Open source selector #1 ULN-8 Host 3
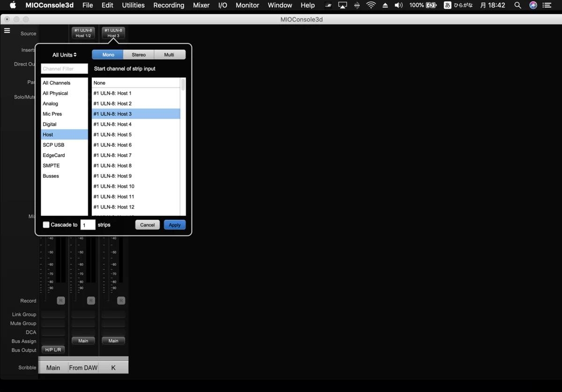The width and height of the screenshot is (562, 392). pyautogui.click(x=113, y=33)
